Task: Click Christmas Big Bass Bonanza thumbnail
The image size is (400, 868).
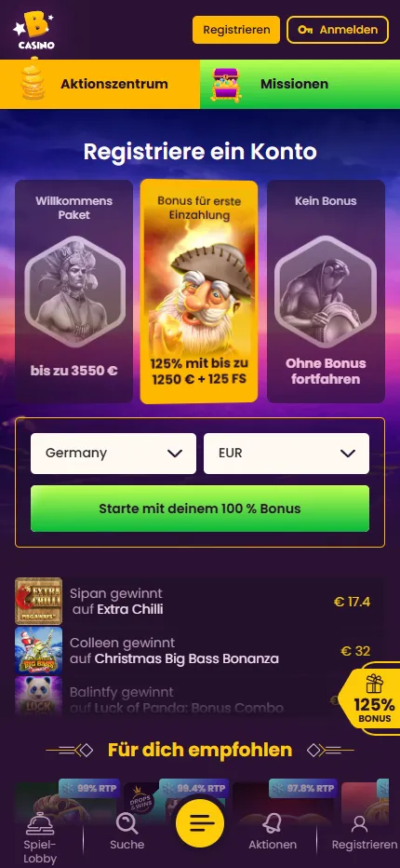Action: [x=38, y=650]
